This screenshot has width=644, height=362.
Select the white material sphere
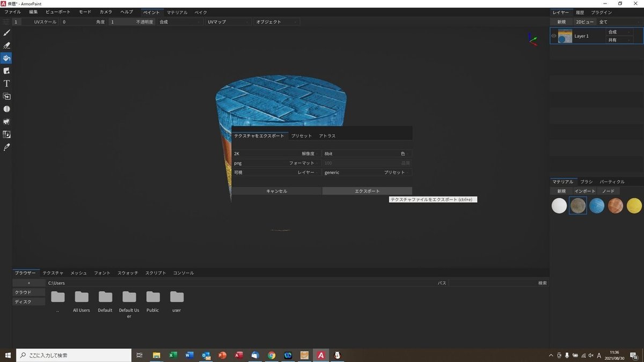click(559, 206)
